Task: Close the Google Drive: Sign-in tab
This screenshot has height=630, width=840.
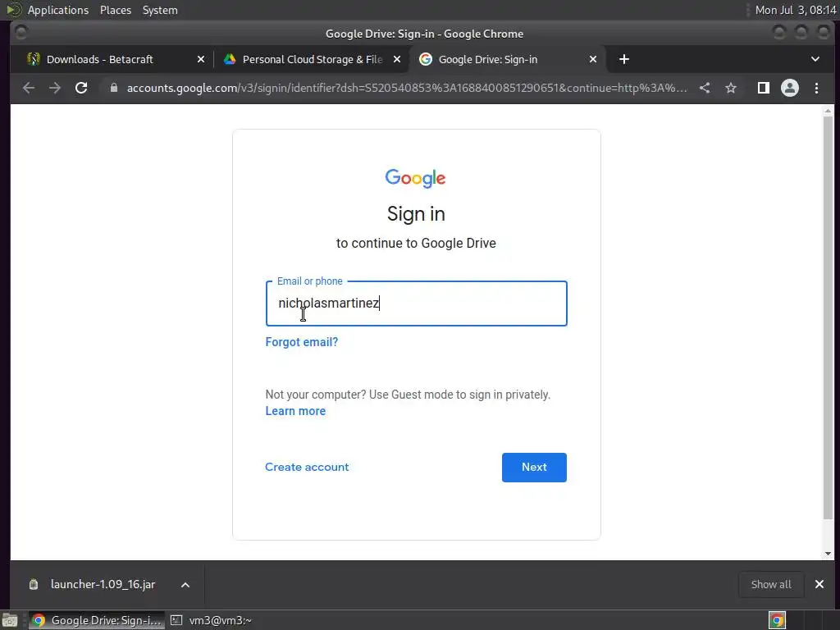Action: 593,59
